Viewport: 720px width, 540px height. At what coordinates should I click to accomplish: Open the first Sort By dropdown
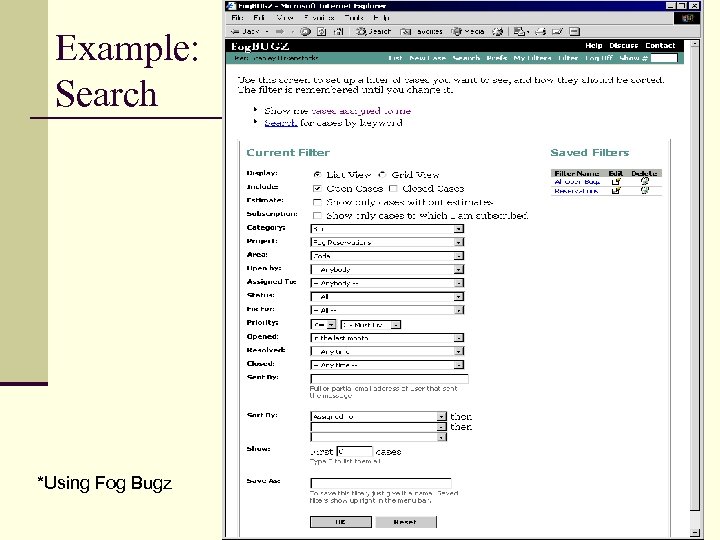pyautogui.click(x=378, y=416)
